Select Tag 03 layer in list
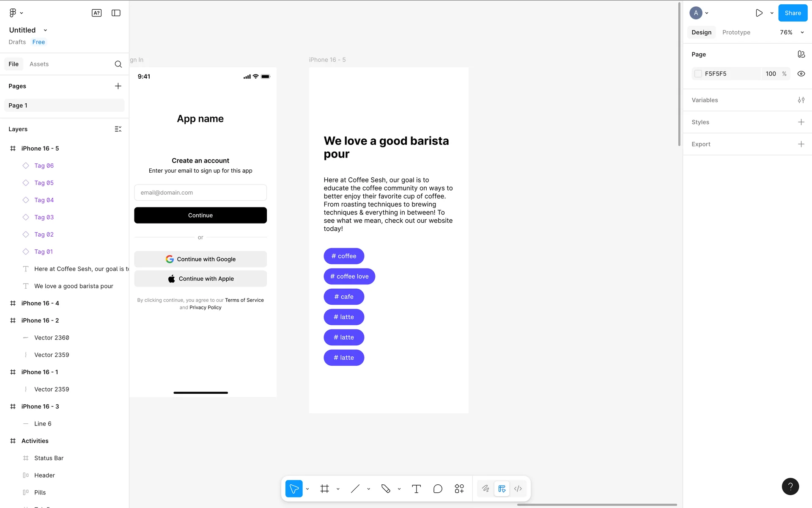 [x=44, y=217]
